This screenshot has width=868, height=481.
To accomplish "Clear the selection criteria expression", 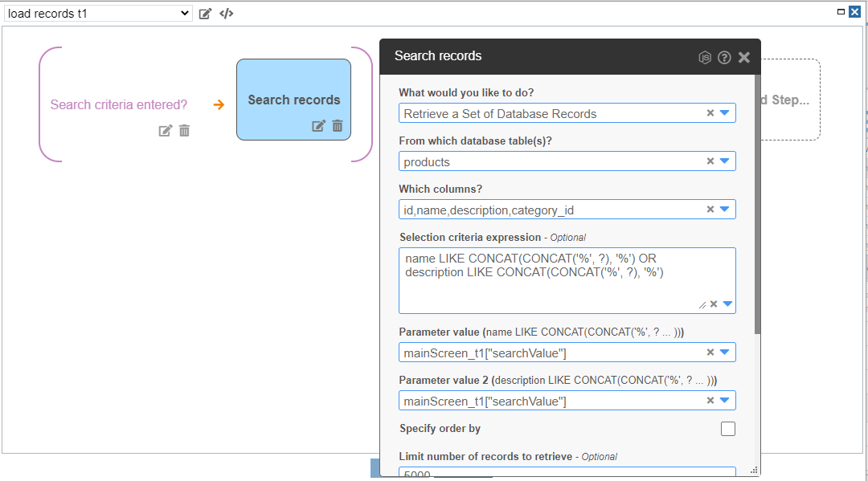I will (714, 304).
